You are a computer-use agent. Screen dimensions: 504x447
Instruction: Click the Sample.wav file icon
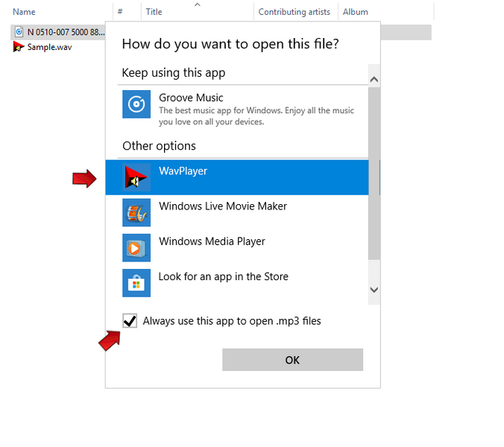click(19, 47)
